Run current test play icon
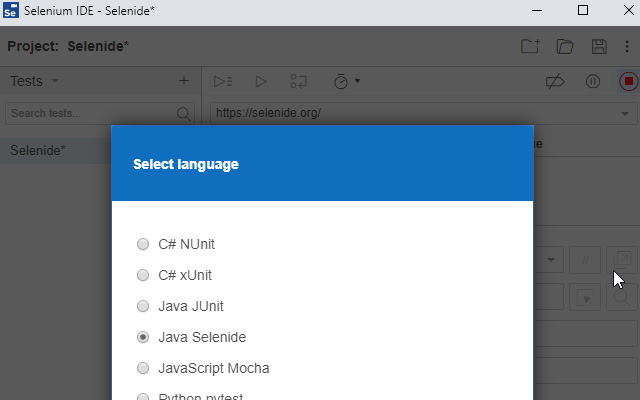The image size is (640, 400). tap(260, 81)
